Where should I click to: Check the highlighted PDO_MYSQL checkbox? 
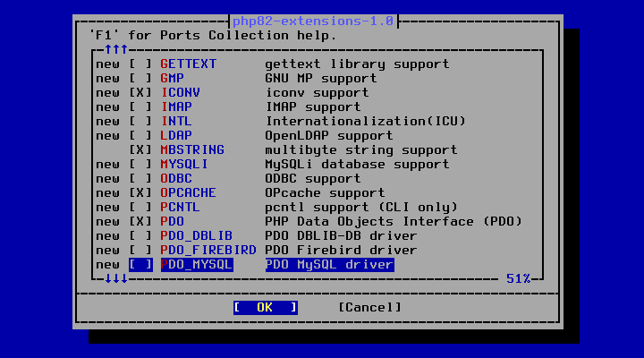pyautogui.click(x=140, y=265)
